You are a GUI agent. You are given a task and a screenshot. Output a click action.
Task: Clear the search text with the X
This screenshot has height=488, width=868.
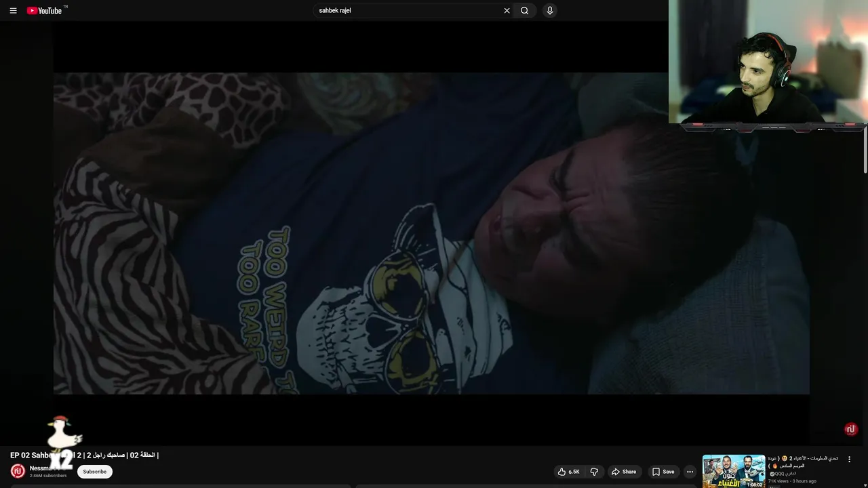click(507, 10)
